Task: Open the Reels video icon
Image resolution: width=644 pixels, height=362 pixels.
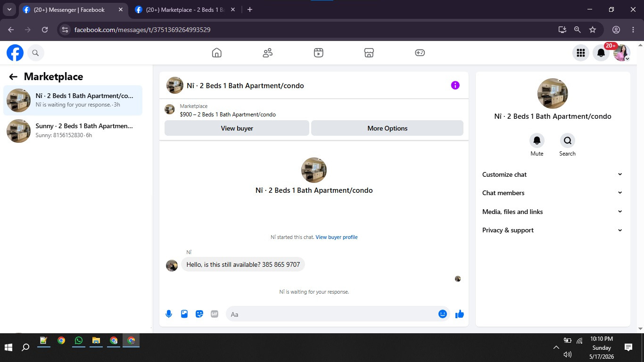Action: coord(319,53)
